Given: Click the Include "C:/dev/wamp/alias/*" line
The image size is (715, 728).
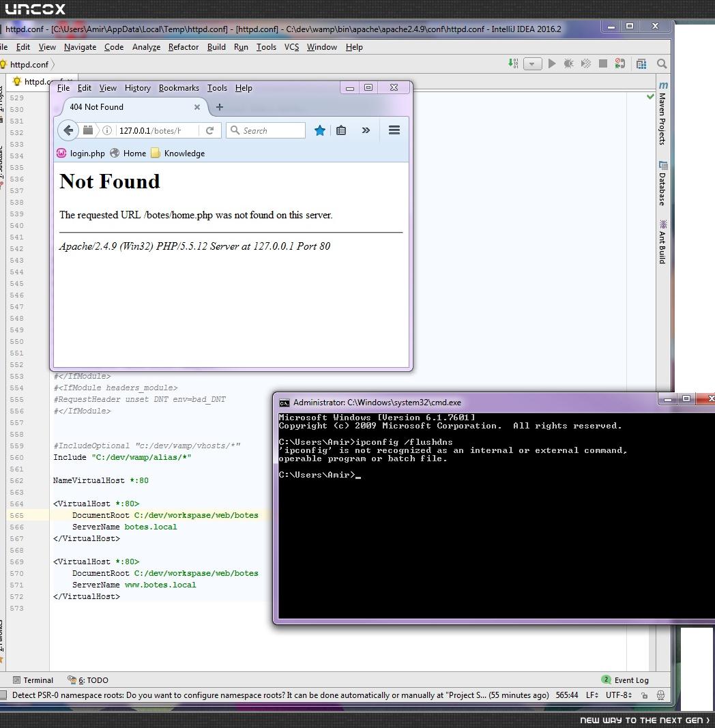Looking at the screenshot, I should tap(122, 457).
